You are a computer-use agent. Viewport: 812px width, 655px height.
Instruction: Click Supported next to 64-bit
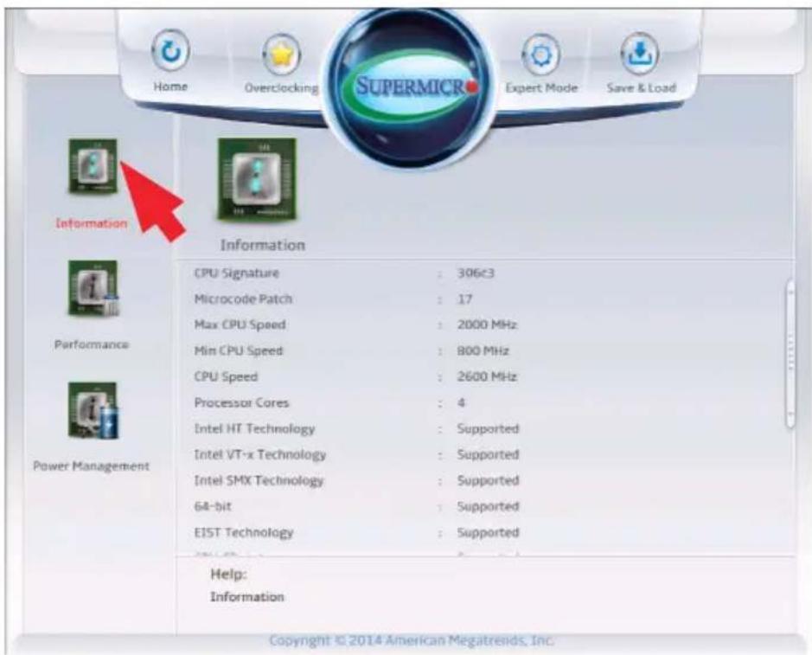coord(488,506)
